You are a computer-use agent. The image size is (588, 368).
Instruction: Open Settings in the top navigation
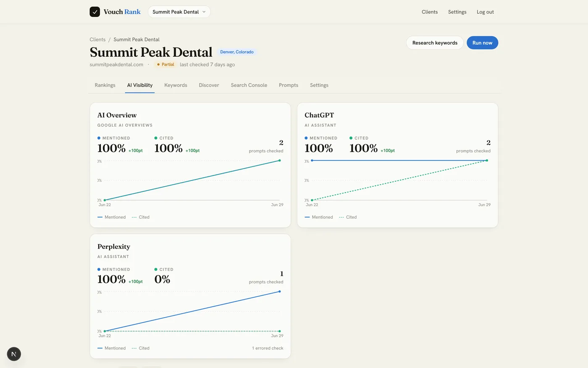point(457,12)
